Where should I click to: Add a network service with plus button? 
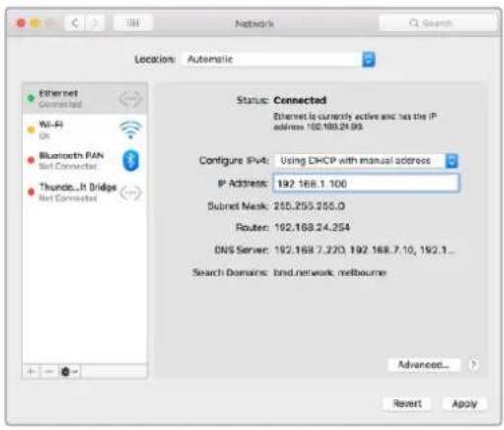click(x=31, y=371)
